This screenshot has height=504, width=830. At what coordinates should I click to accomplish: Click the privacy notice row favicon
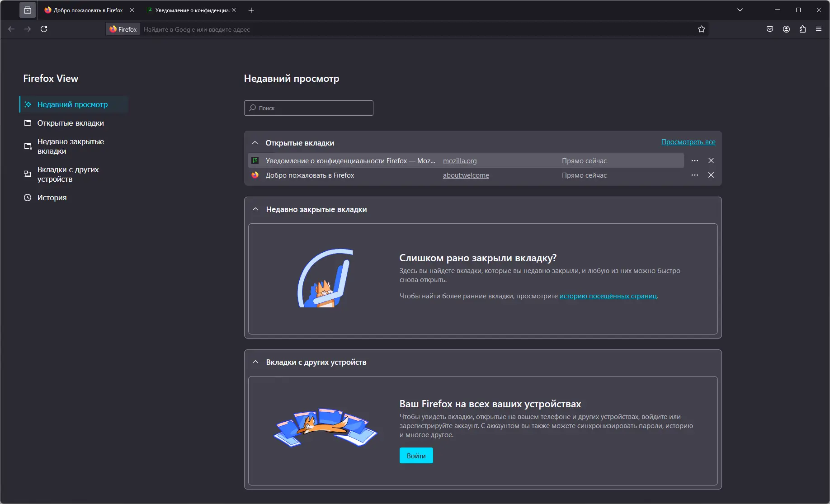click(255, 160)
